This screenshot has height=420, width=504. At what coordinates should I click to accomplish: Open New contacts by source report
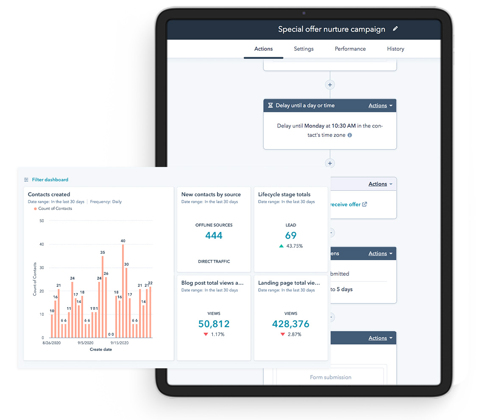pos(211,195)
